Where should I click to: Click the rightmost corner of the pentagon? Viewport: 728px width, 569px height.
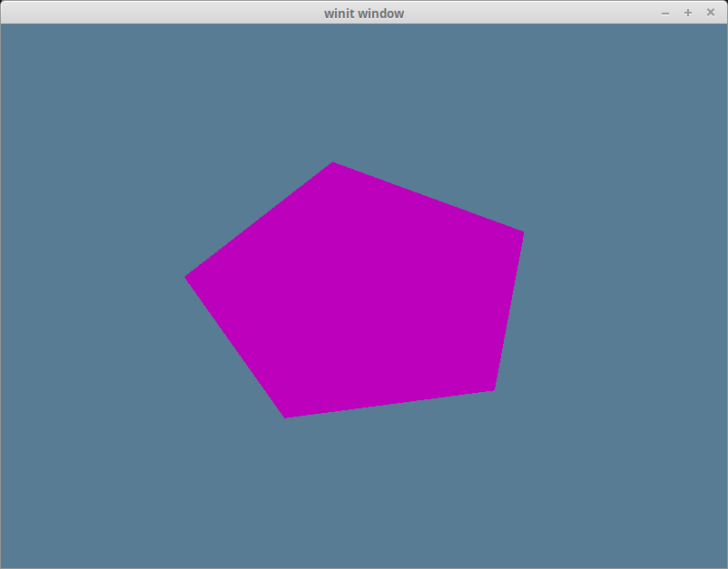point(524,232)
